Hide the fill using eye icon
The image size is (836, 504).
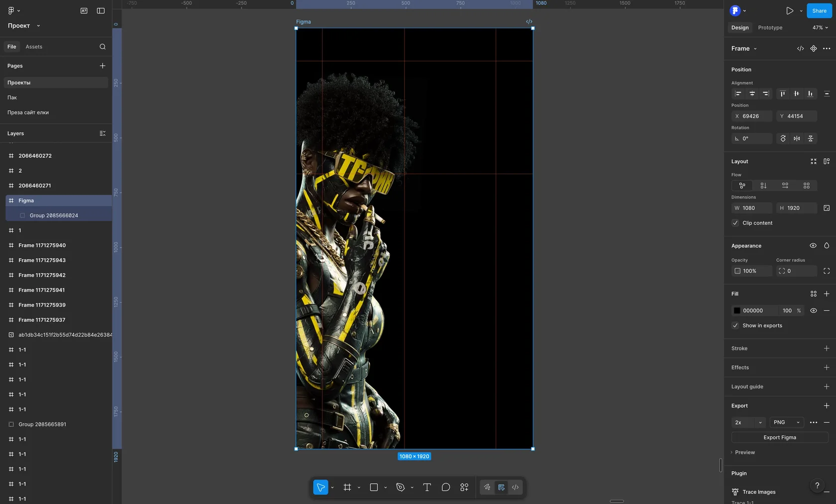click(x=813, y=310)
